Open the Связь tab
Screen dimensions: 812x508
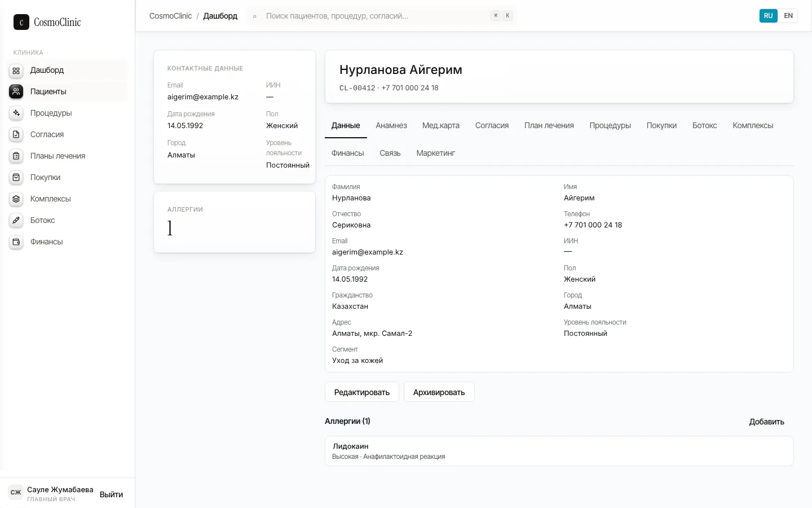(x=390, y=153)
